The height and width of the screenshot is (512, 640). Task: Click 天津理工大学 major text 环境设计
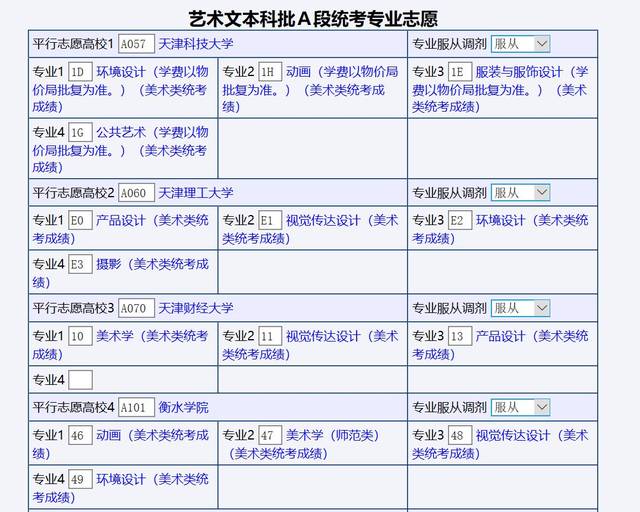[x=500, y=221]
